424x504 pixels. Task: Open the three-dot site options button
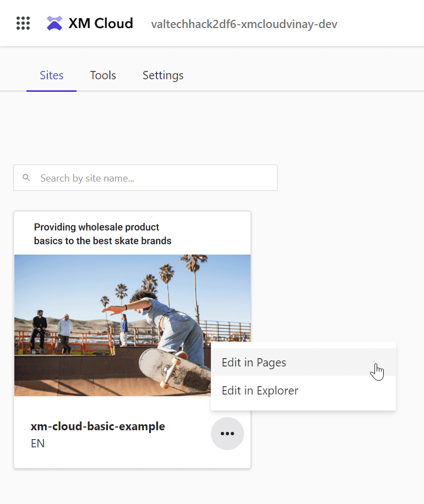[x=227, y=433]
